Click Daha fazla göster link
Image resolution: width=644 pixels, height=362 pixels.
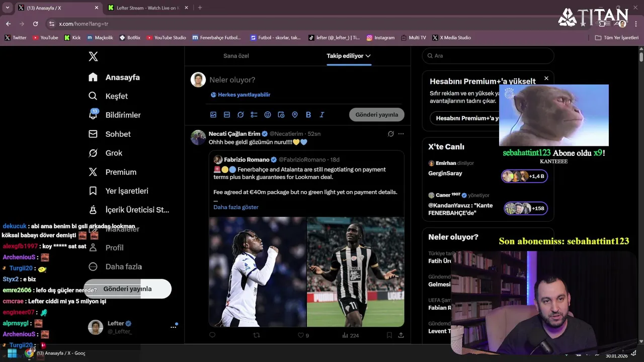[236, 207]
